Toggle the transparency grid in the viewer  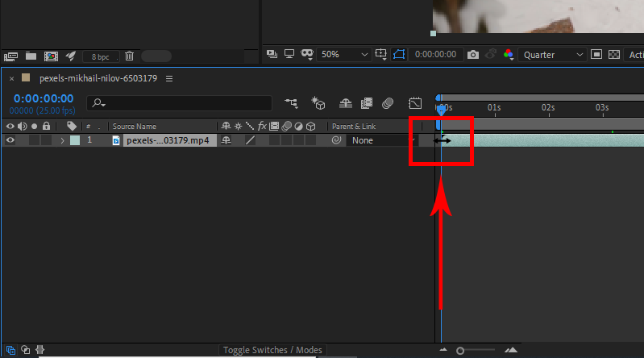tap(614, 55)
